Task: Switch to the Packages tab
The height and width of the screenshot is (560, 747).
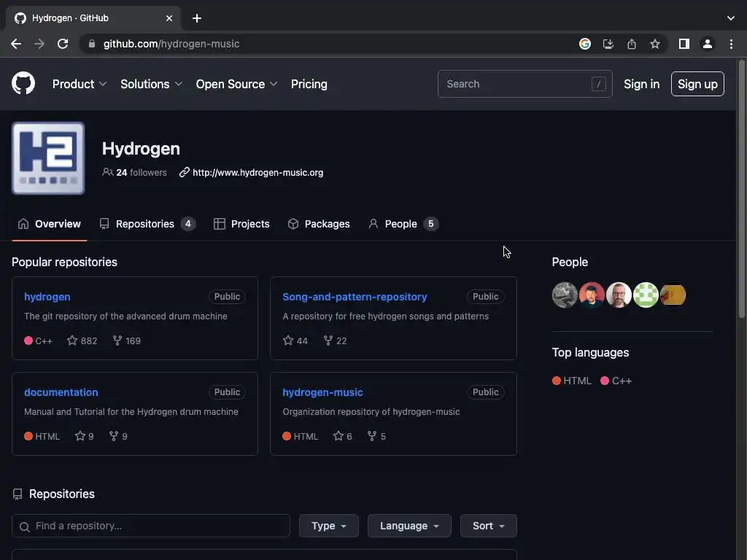Action: [x=319, y=224]
